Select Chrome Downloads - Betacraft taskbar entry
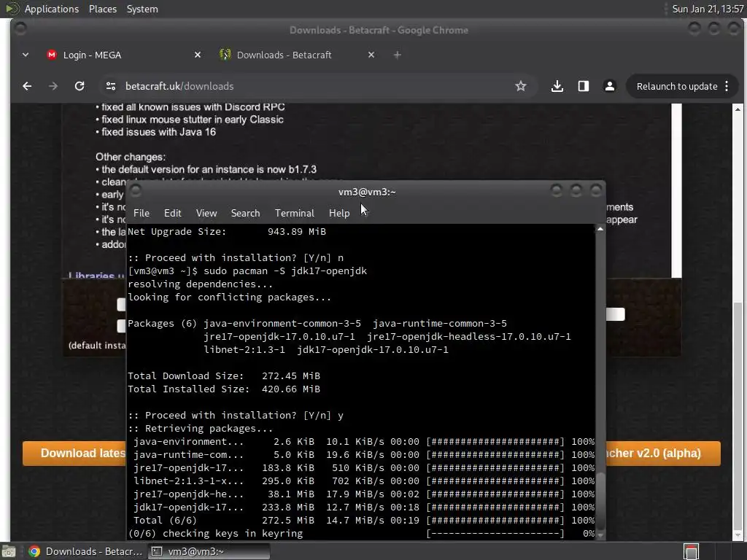This screenshot has height=560, width=747. pos(86,551)
